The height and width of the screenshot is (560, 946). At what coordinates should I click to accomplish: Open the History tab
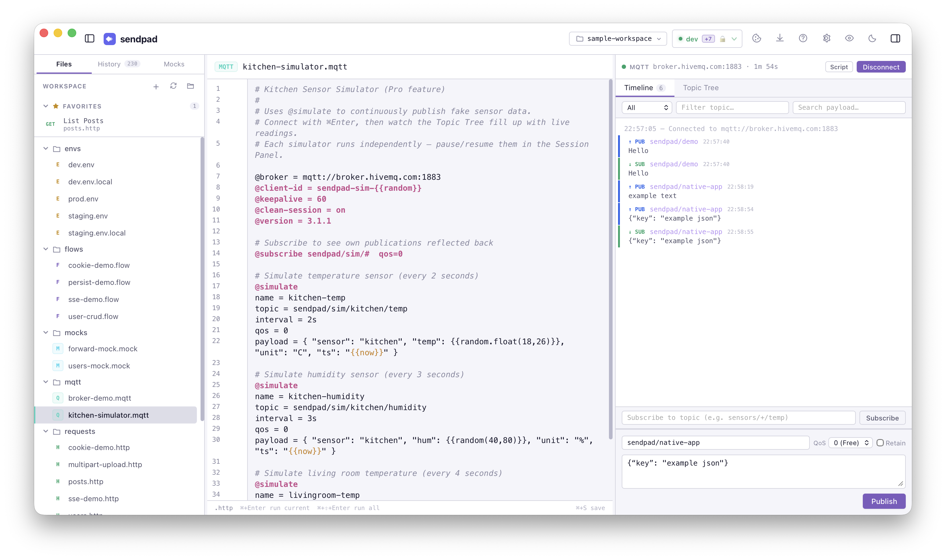[x=118, y=64]
